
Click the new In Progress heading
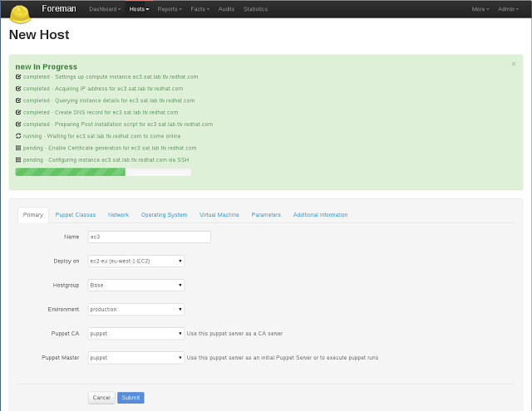pyautogui.click(x=47, y=66)
